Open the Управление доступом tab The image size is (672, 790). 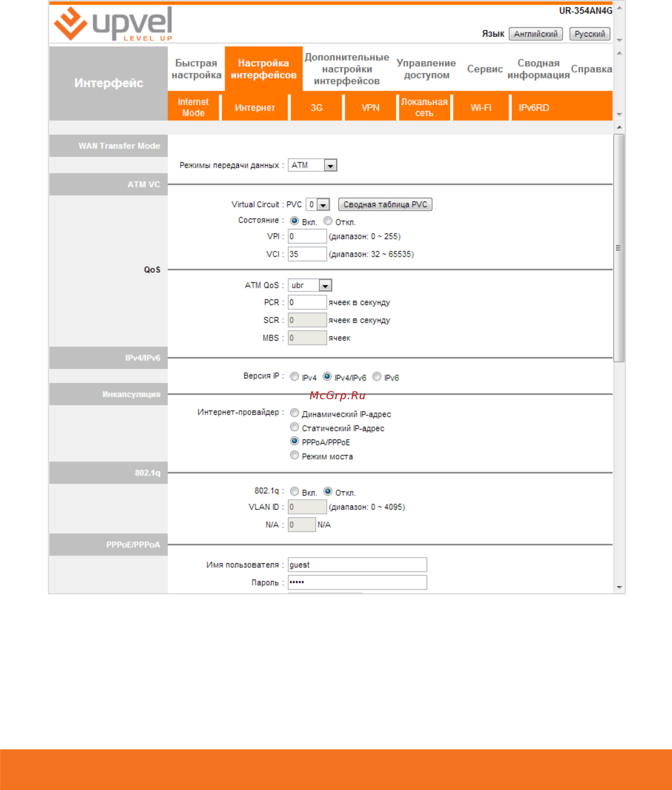point(426,69)
